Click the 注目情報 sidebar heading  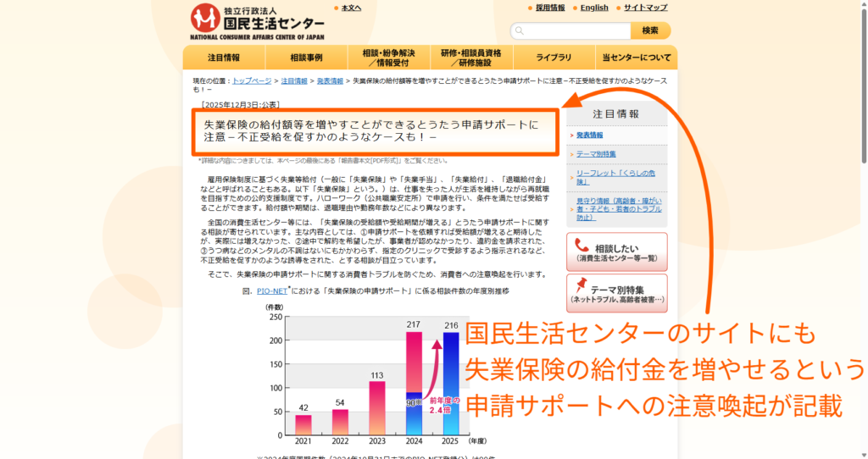point(616,114)
